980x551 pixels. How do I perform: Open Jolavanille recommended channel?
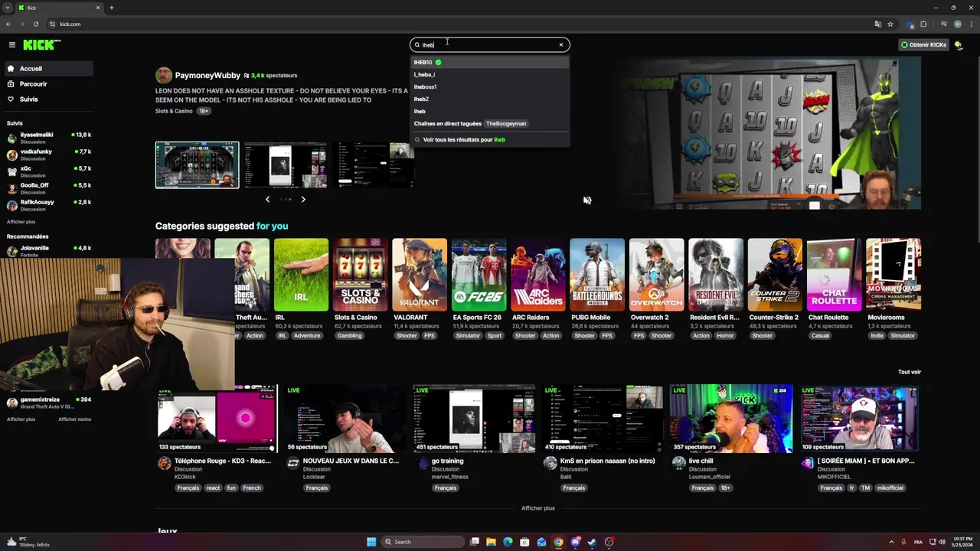[x=47, y=251]
